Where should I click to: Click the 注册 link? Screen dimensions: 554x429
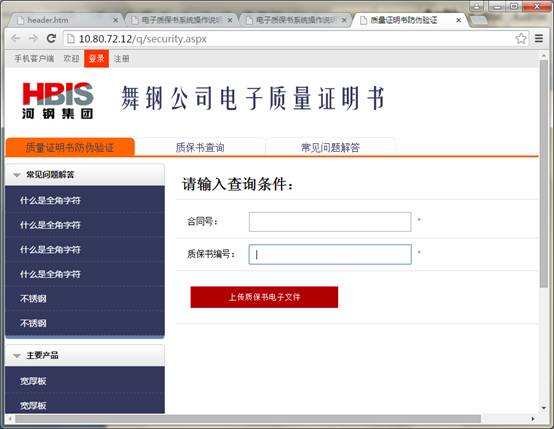click(122, 59)
